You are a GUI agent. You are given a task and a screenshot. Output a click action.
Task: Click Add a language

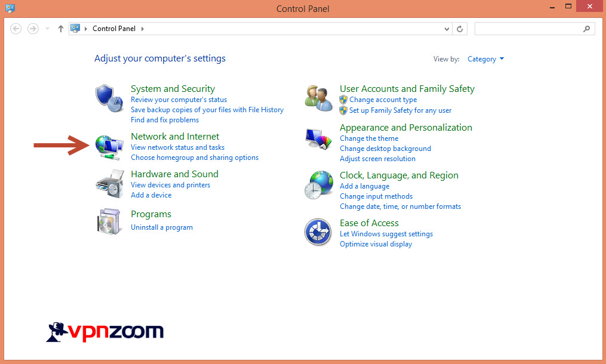click(x=364, y=186)
